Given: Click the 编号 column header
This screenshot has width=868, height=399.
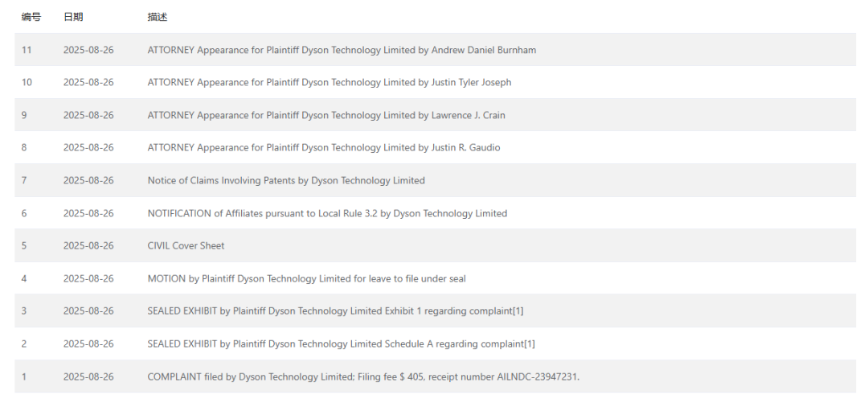Looking at the screenshot, I should pos(31,17).
